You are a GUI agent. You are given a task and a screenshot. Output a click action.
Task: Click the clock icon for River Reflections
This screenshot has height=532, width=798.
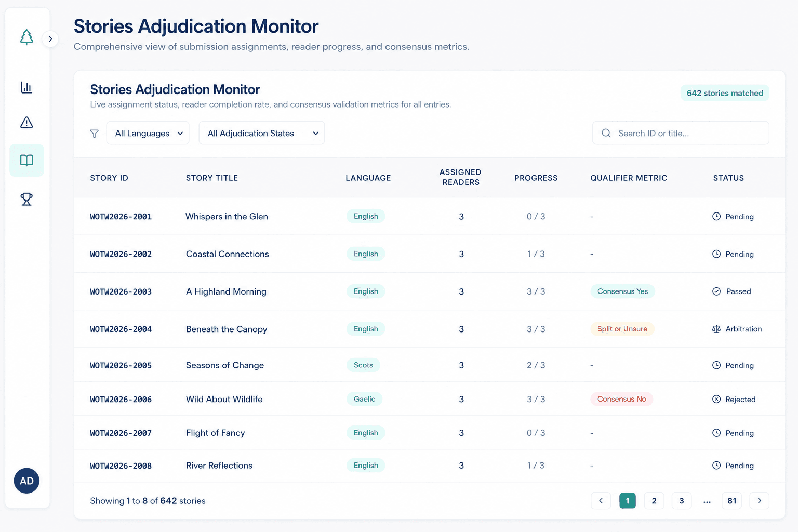click(x=716, y=465)
